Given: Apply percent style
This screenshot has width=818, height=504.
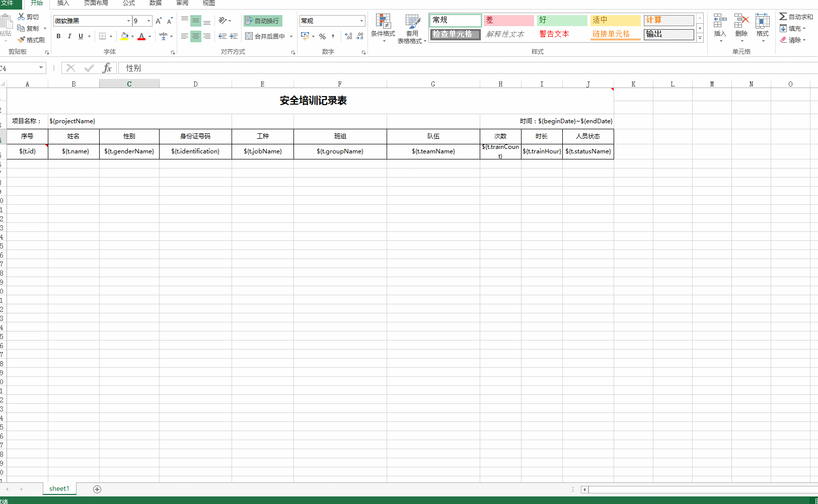Looking at the screenshot, I should [322, 36].
